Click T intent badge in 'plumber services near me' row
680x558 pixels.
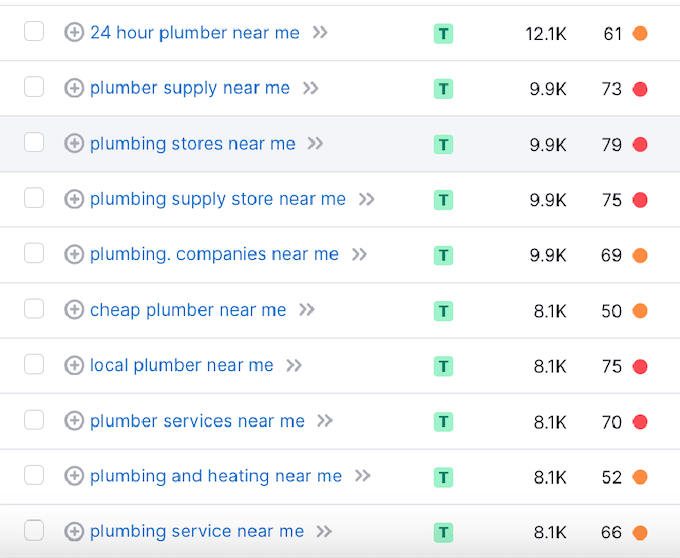tap(443, 421)
